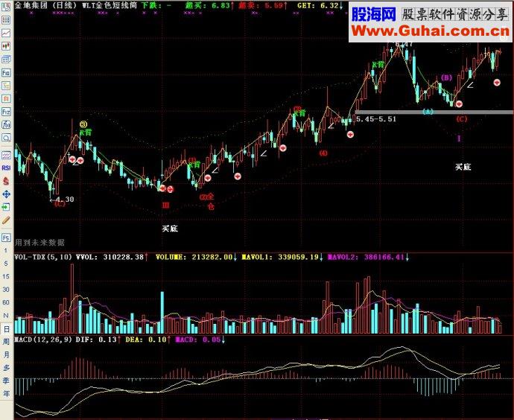Click the magnifier stock search icon
This screenshot has height=420, width=514.
6,138
